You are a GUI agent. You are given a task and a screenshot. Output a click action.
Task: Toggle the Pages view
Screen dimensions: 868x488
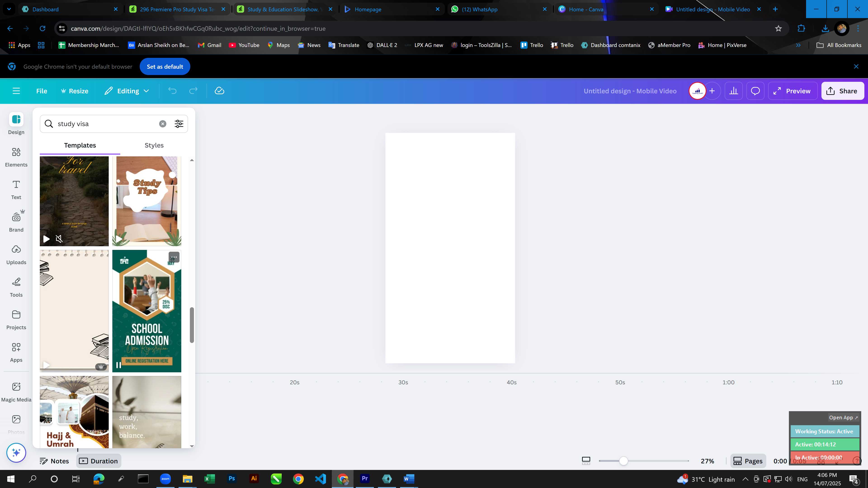pos(748,461)
